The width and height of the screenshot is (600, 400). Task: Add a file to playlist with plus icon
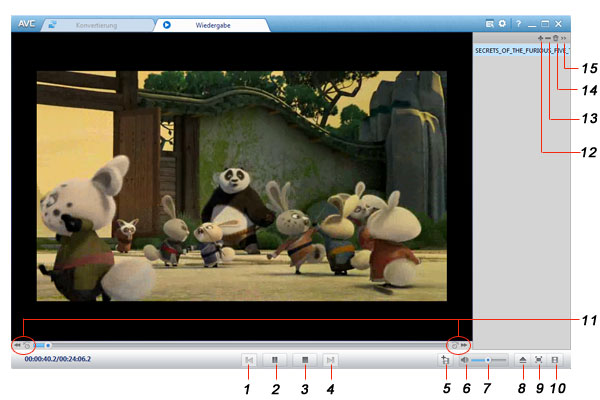pos(540,38)
